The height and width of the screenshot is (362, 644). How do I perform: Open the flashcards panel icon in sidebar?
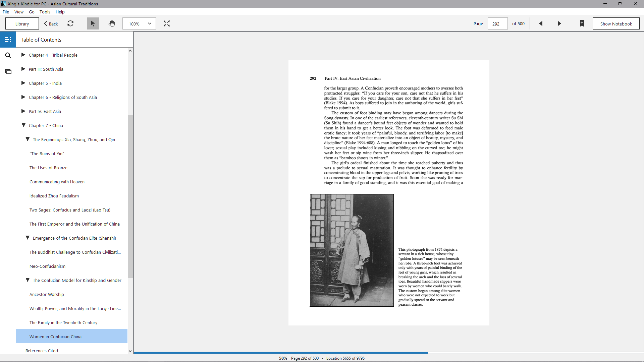(x=8, y=71)
